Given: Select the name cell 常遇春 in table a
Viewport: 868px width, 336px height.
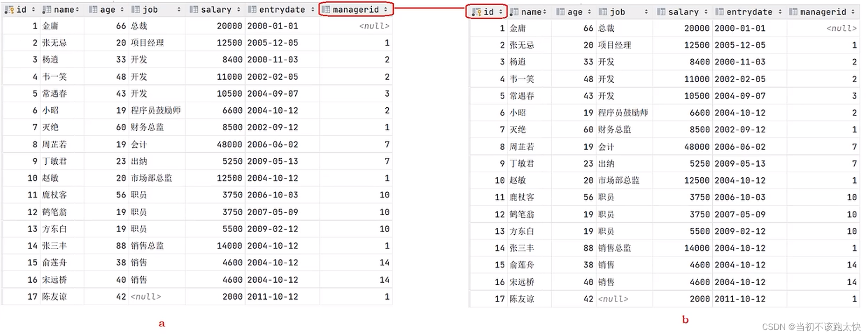Looking at the screenshot, I should (x=54, y=94).
